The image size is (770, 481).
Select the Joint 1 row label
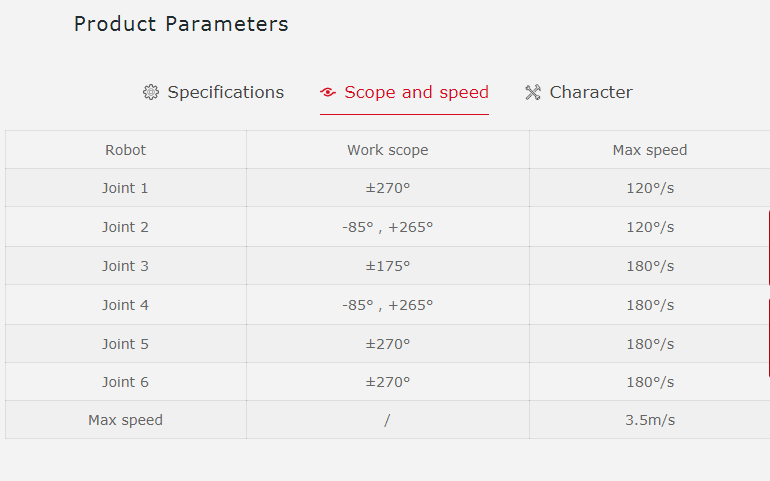[x=125, y=188]
